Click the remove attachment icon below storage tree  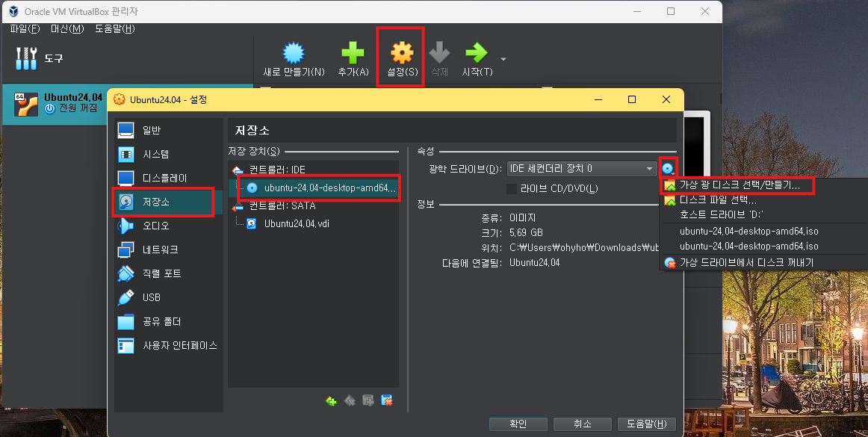387,400
